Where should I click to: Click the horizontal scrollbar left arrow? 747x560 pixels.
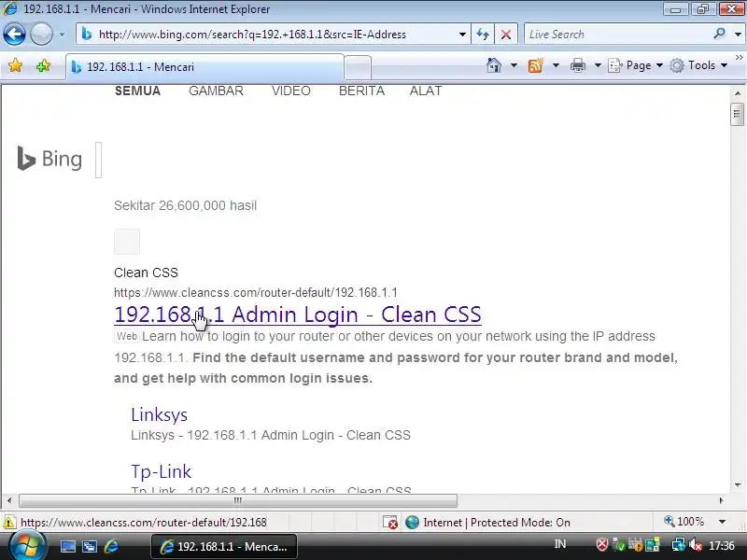tap(9, 500)
